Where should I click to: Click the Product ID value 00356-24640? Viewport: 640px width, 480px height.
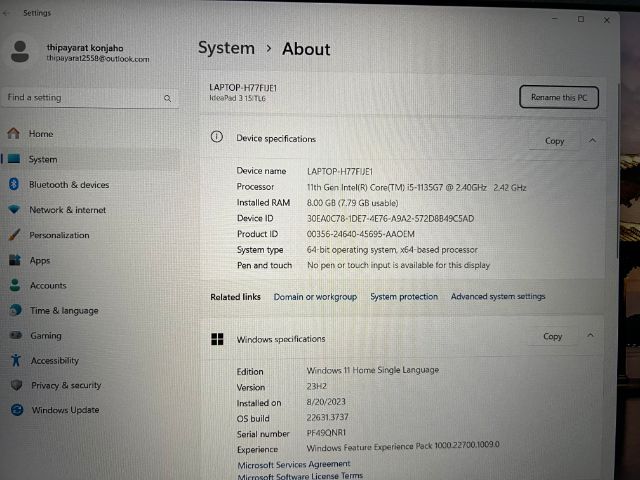click(360, 234)
